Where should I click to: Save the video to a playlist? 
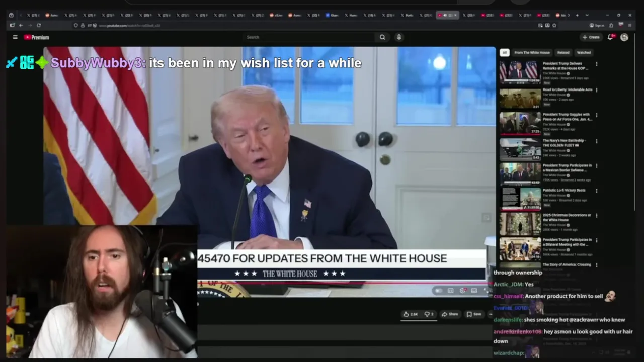pos(474,314)
